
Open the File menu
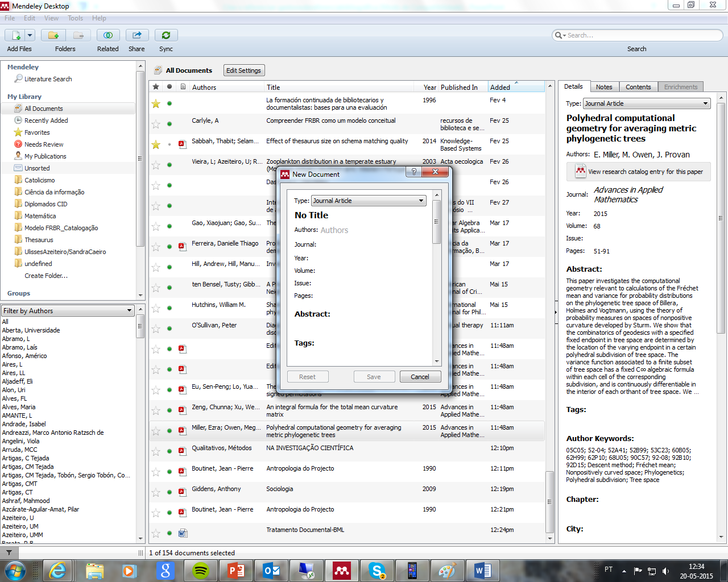pos(10,18)
